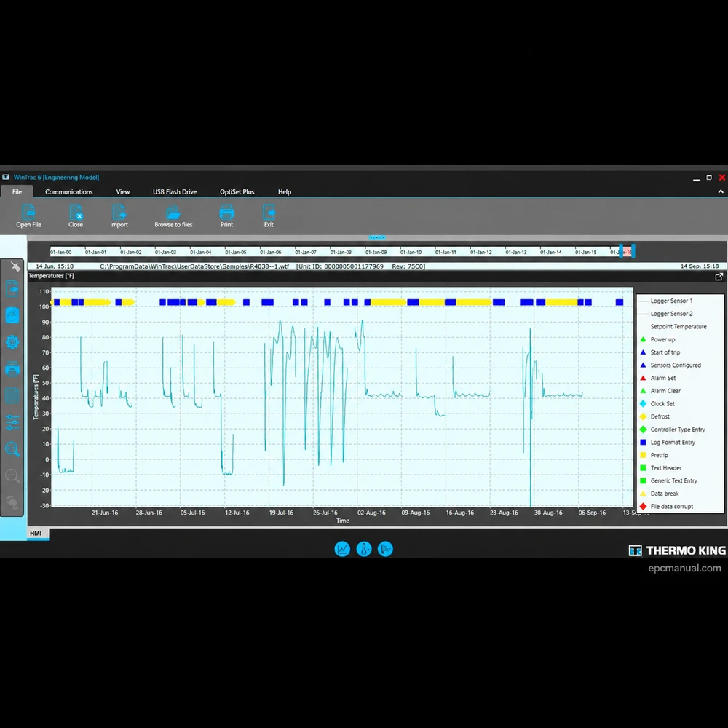Click the greyed zoom-out magnifier in sidebar
The height and width of the screenshot is (728, 728).
click(12, 476)
